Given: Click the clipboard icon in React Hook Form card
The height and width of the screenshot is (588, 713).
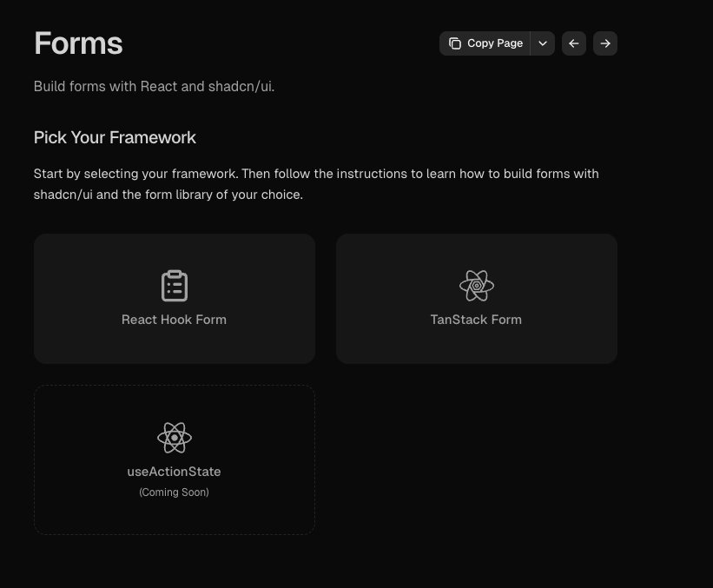Looking at the screenshot, I should pos(175,286).
